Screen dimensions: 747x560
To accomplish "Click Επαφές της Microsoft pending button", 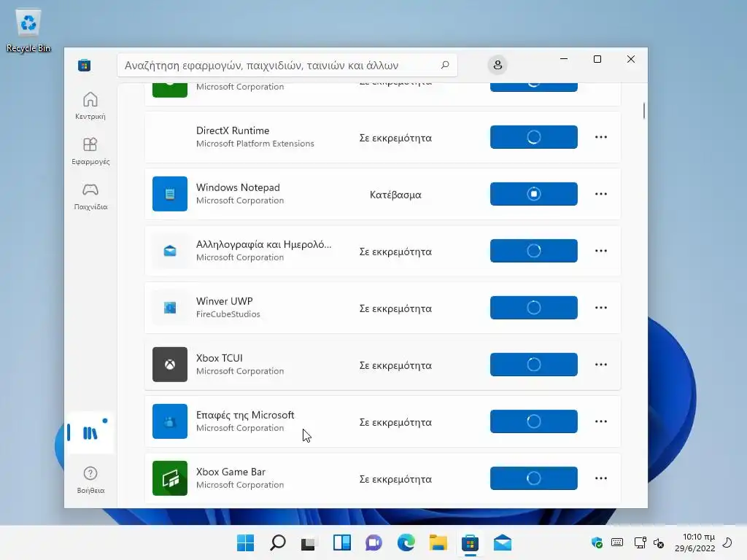I will [533, 421].
